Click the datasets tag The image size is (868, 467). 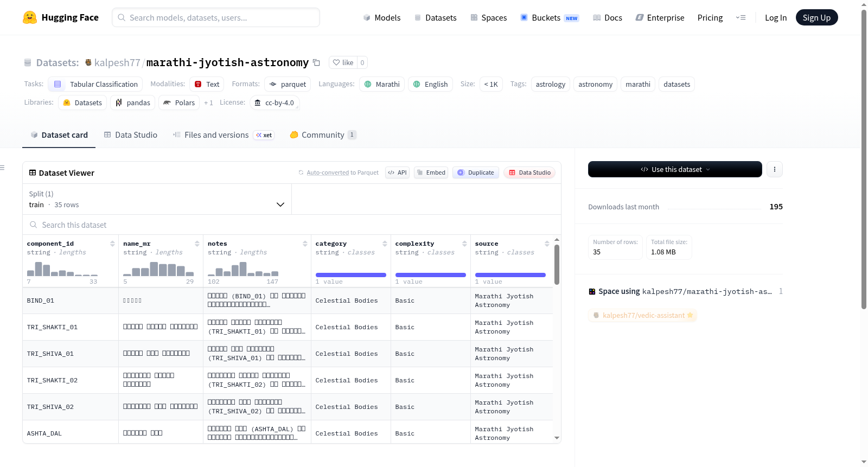pyautogui.click(x=677, y=84)
